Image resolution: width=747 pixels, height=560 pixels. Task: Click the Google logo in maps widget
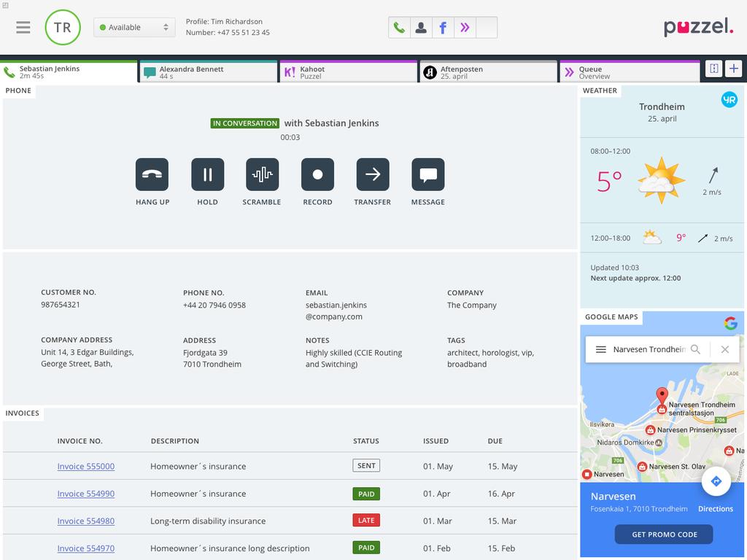[730, 323]
